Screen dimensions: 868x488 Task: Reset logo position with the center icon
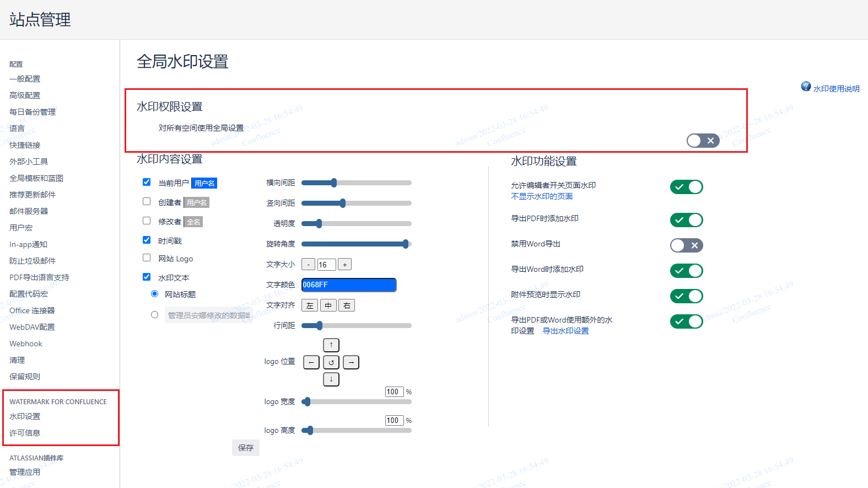(x=331, y=362)
